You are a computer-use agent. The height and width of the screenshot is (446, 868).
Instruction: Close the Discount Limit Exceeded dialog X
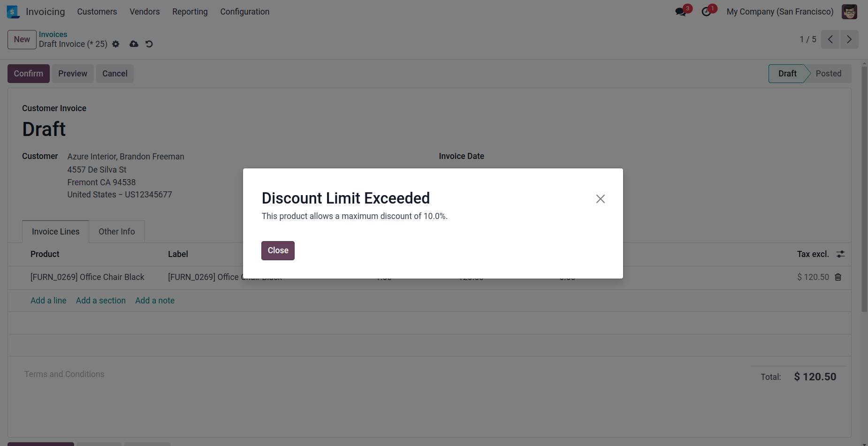point(600,199)
